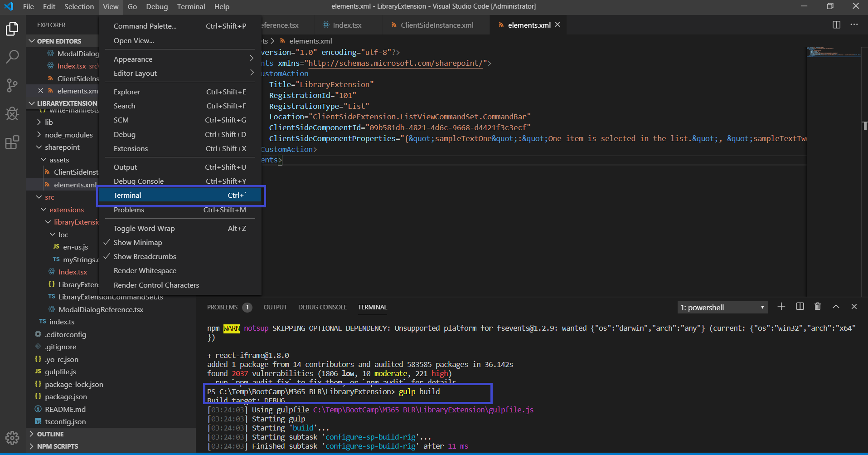Open the Search activity bar icon
The width and height of the screenshot is (868, 455).
[12, 57]
